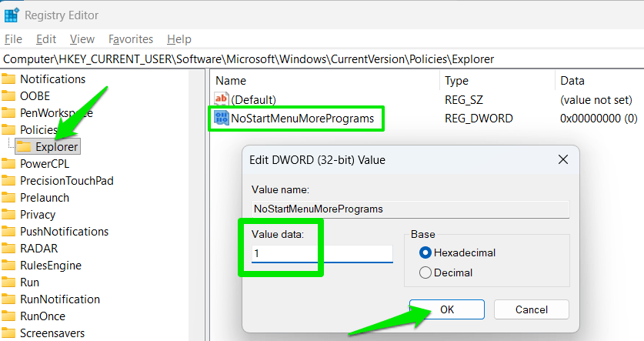
Task: Select the RADAR key label
Action: (38, 249)
